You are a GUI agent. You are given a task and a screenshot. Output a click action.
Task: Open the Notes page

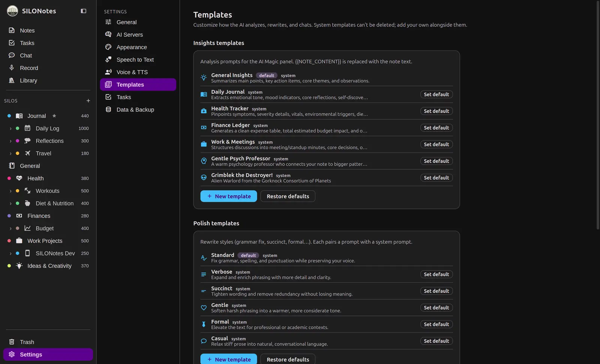48,30
